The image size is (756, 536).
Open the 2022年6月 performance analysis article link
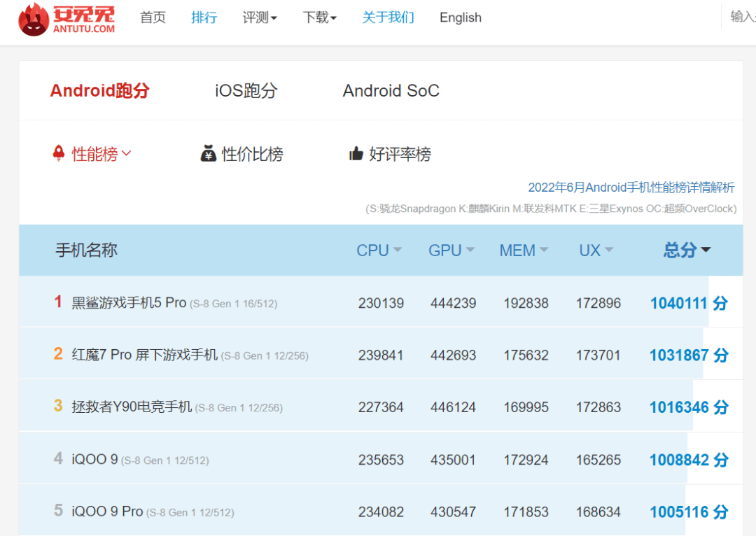[x=631, y=188]
